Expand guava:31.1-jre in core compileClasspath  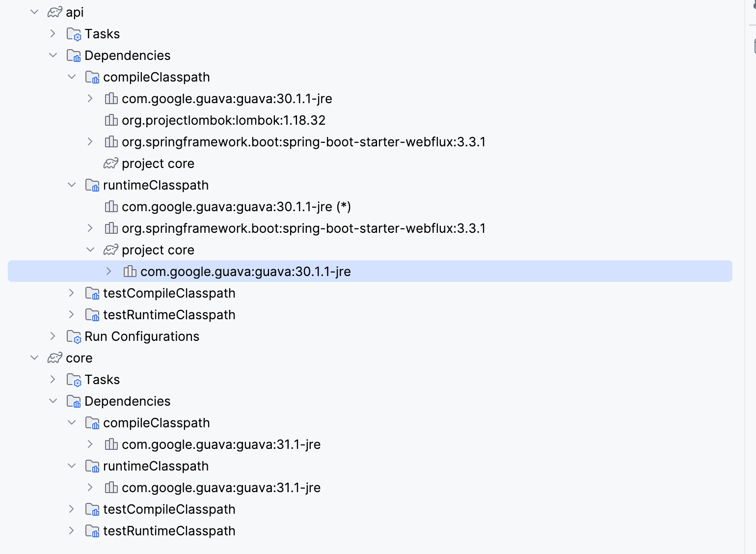click(x=90, y=444)
